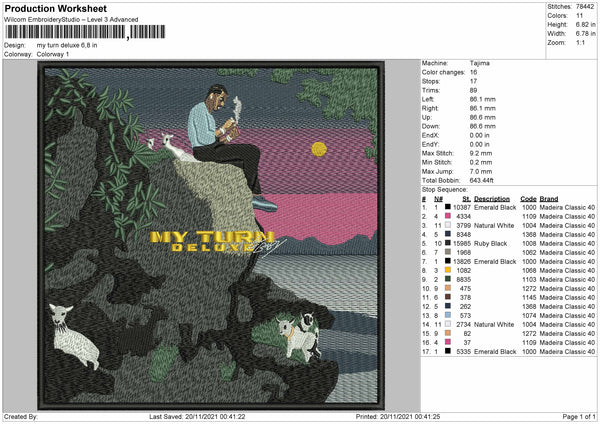This screenshot has height=424, width=600.
Task: Click the Stitches value 78442
Action: pyautogui.click(x=585, y=7)
